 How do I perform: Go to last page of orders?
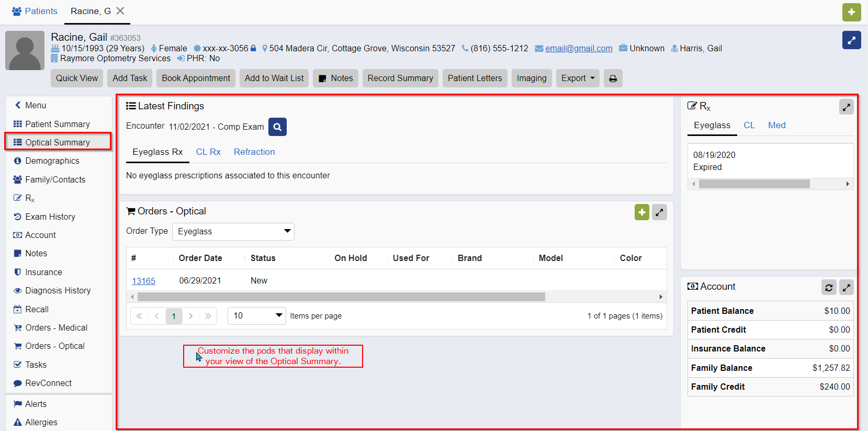pyautogui.click(x=208, y=316)
